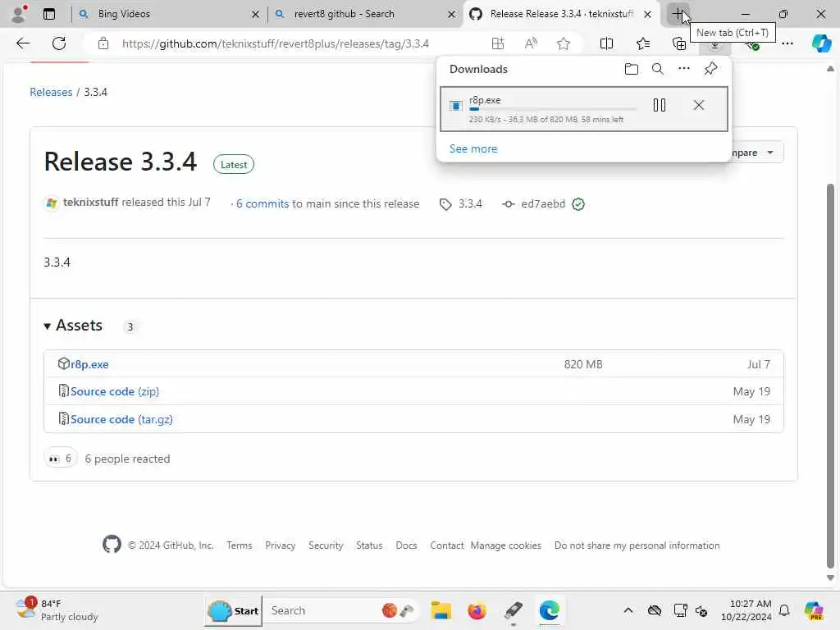Click the eyes reaction button with 6
Image resolution: width=840 pixels, height=630 pixels.
pos(60,459)
